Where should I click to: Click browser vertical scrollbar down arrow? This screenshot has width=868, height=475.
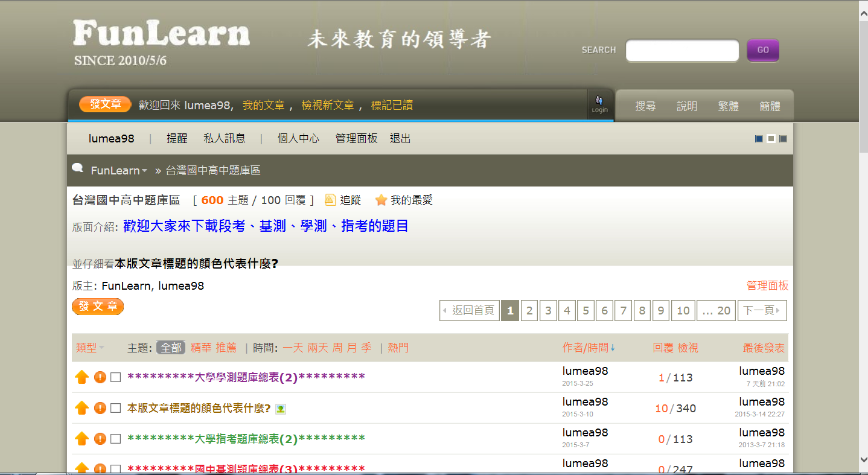click(x=863, y=461)
